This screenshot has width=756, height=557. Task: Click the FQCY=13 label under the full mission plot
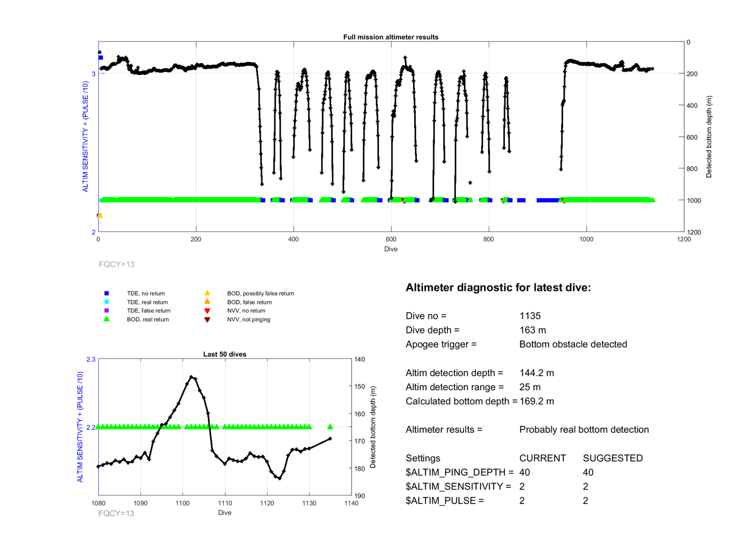coord(117,264)
